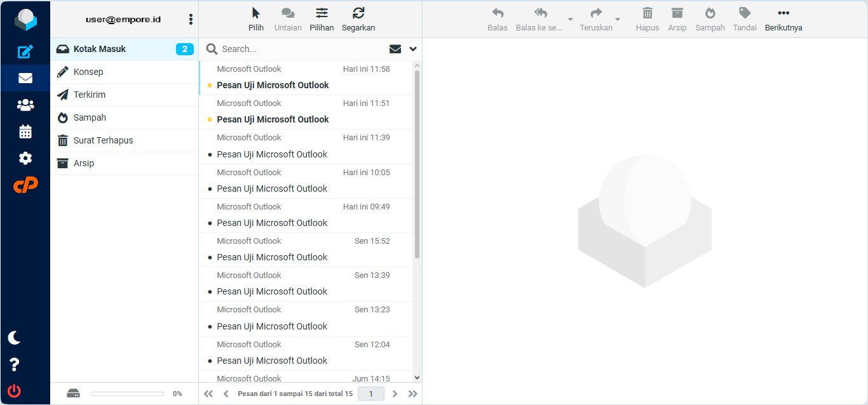Open Berikutnya more actions menu
This screenshot has height=405, width=868.
[x=783, y=19]
